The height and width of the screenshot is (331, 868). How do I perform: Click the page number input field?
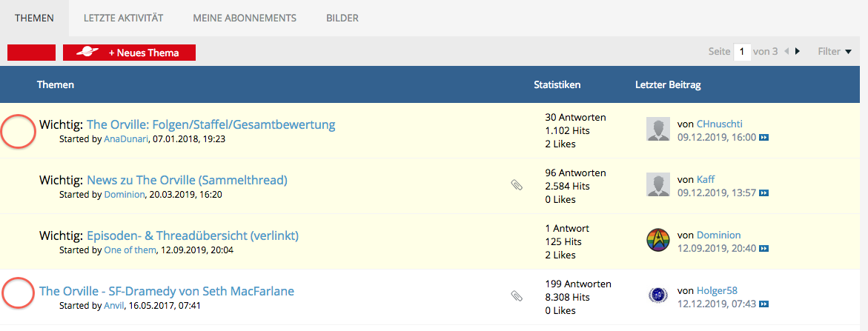coord(742,52)
